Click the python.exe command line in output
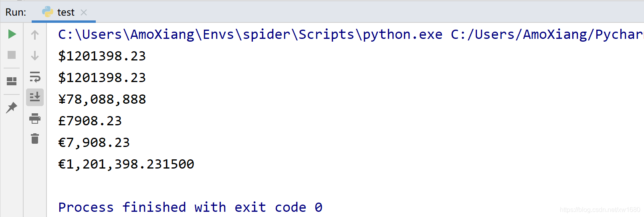The height and width of the screenshot is (217, 644). (x=250, y=34)
